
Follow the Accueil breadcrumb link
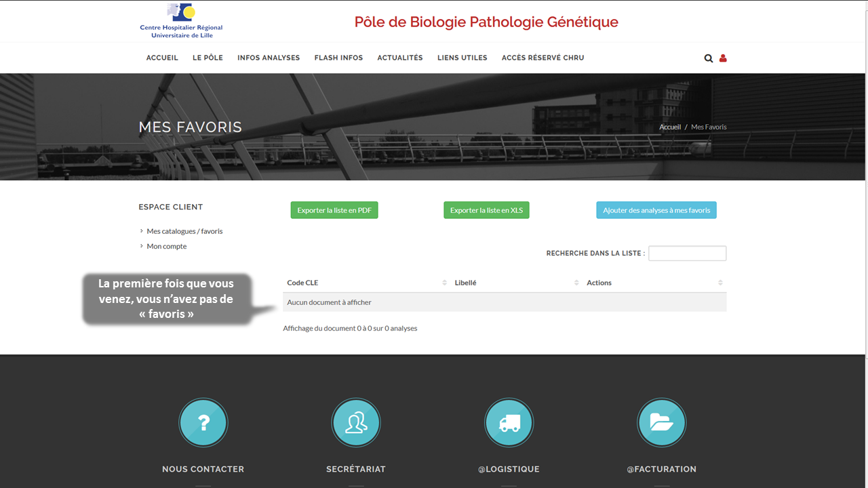(670, 127)
